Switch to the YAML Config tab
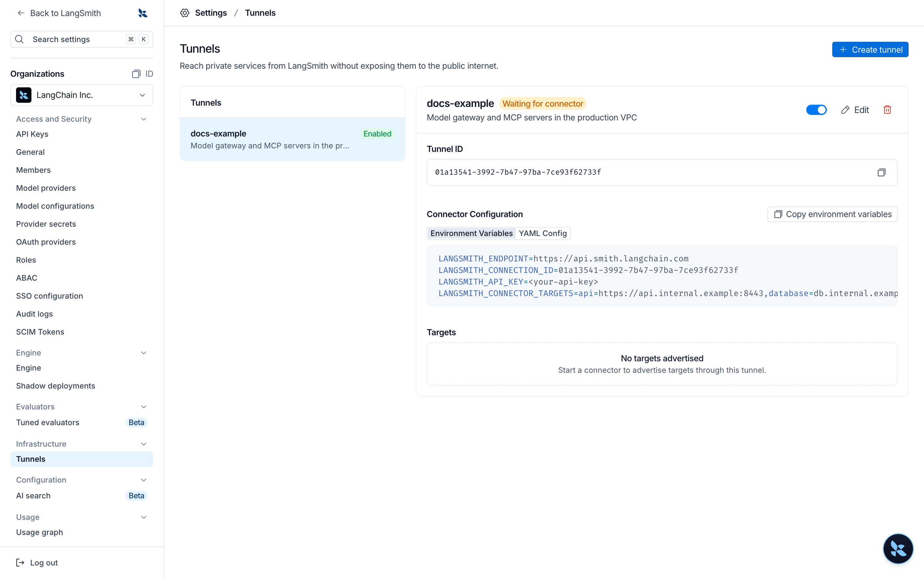This screenshot has height=578, width=924. point(543,233)
